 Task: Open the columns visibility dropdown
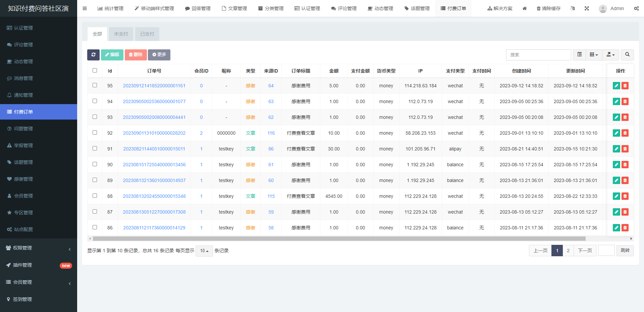(594, 55)
